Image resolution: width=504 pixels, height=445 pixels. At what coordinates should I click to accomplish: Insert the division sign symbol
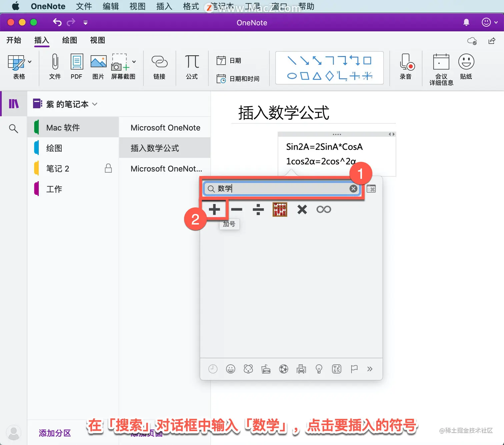258,210
